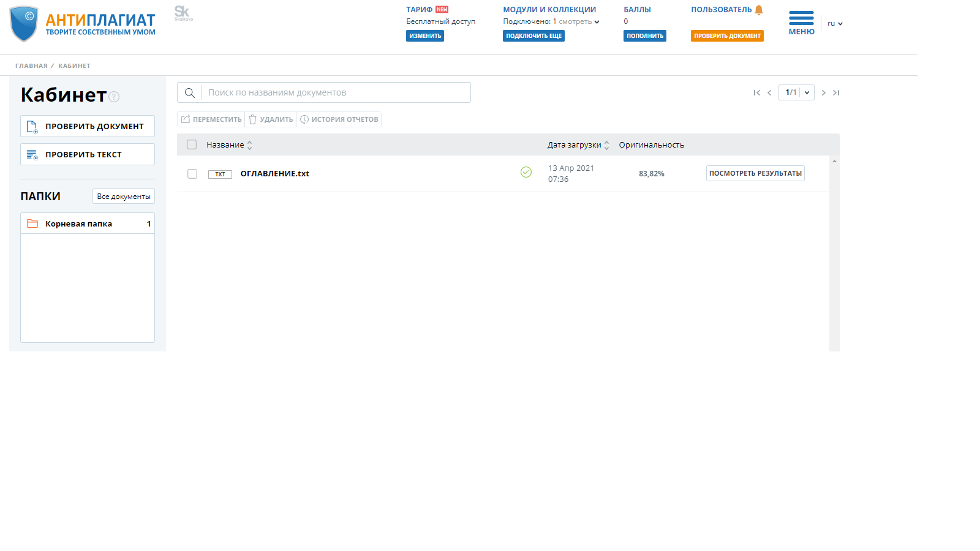Click the Skolkovo logo
Image resolution: width=980 pixels, height=551 pixels.
pos(183,13)
